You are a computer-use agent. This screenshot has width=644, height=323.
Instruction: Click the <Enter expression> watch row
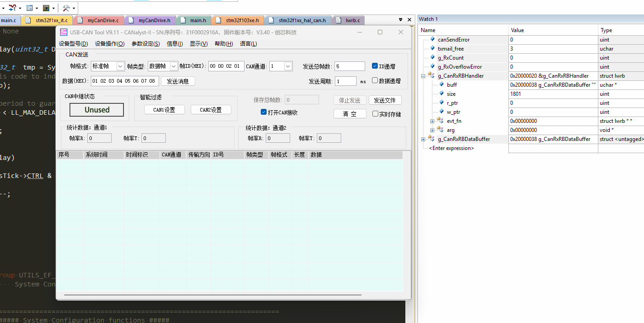[x=451, y=148]
